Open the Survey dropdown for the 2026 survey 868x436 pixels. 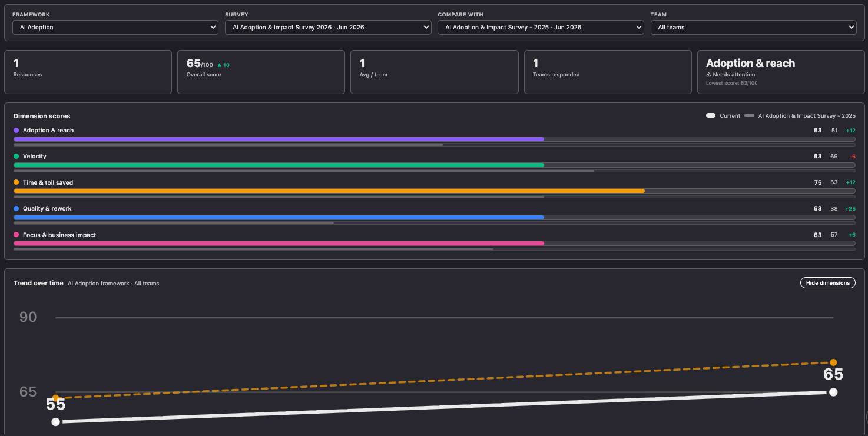[328, 27]
